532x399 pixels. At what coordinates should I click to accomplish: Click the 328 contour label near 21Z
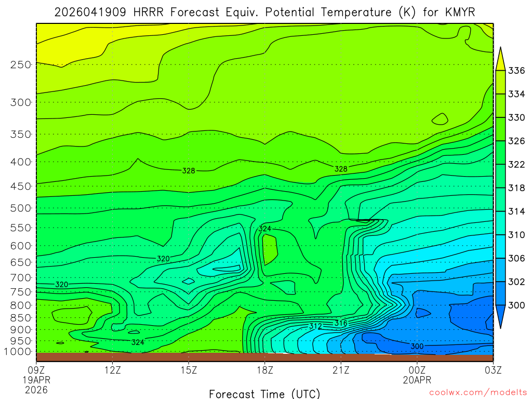[341, 169]
